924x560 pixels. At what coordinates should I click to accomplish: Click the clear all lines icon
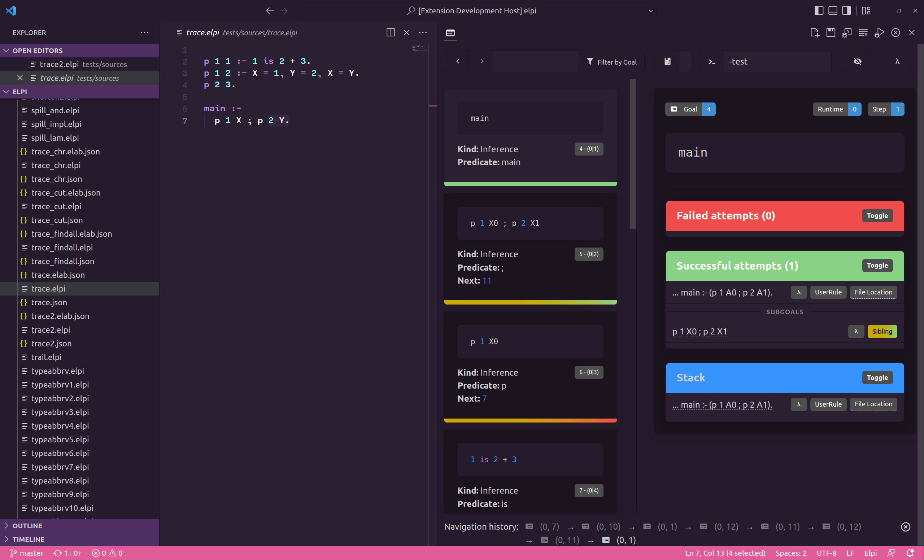tap(863, 32)
